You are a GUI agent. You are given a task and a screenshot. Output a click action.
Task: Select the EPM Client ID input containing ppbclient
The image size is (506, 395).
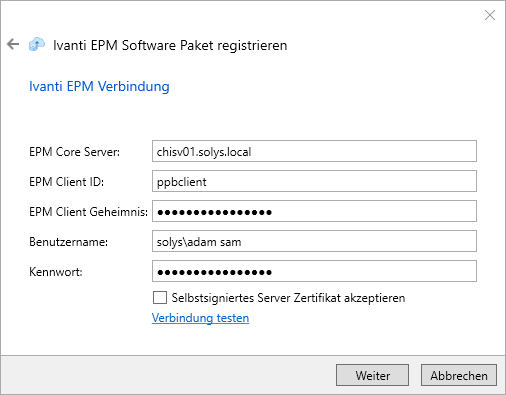pos(314,181)
